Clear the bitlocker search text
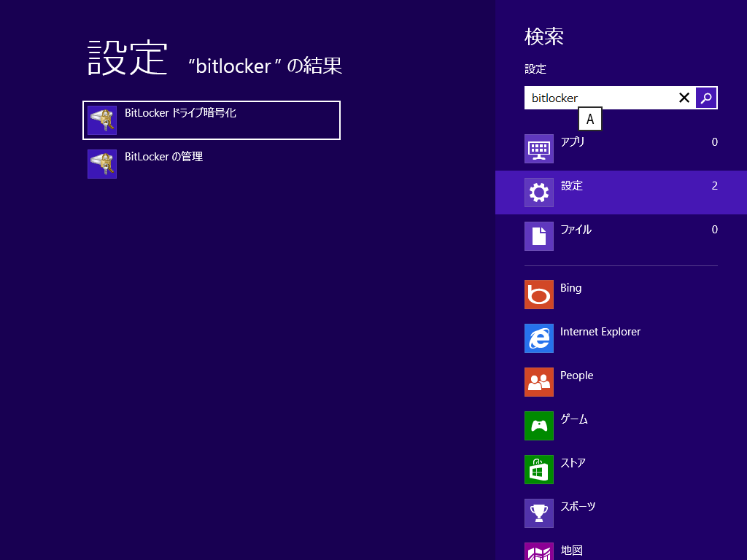The width and height of the screenshot is (747, 560). (684, 98)
